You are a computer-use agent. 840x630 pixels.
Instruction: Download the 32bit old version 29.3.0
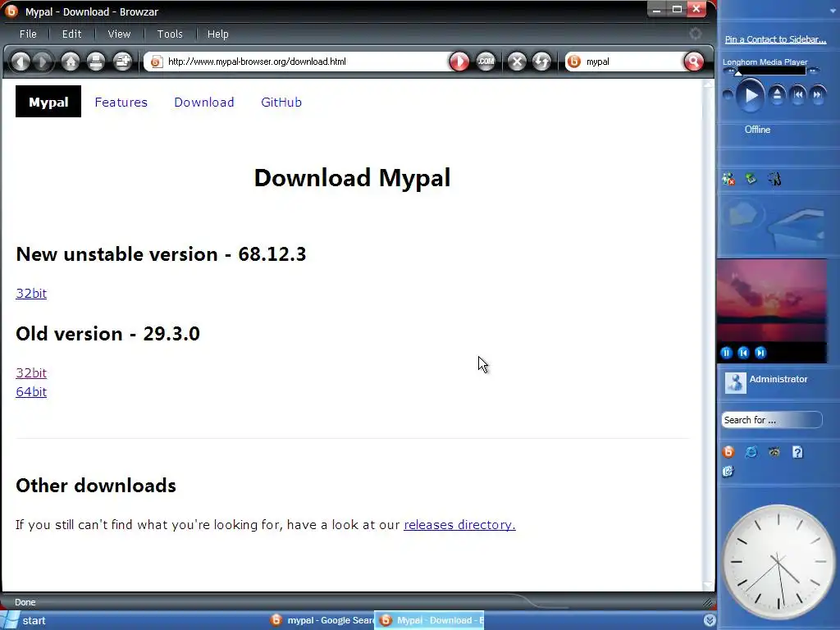click(x=31, y=373)
